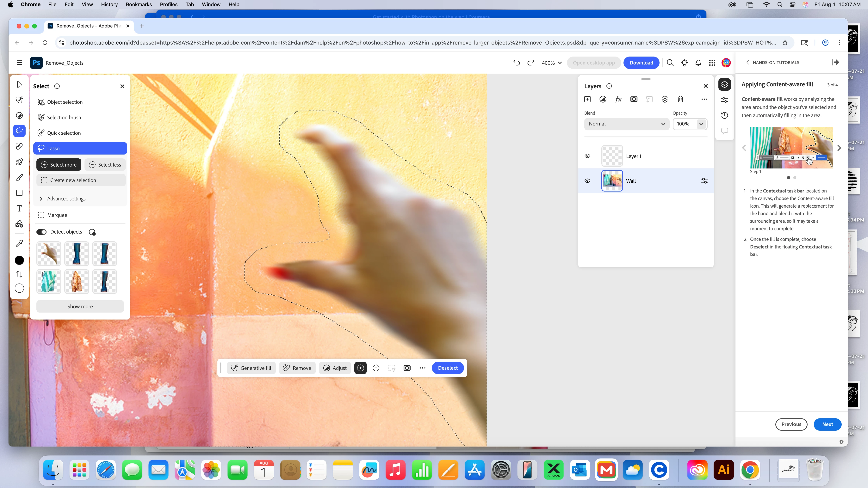Hide Layer 1 using eye icon
This screenshot has height=488, width=868.
pyautogui.click(x=587, y=156)
